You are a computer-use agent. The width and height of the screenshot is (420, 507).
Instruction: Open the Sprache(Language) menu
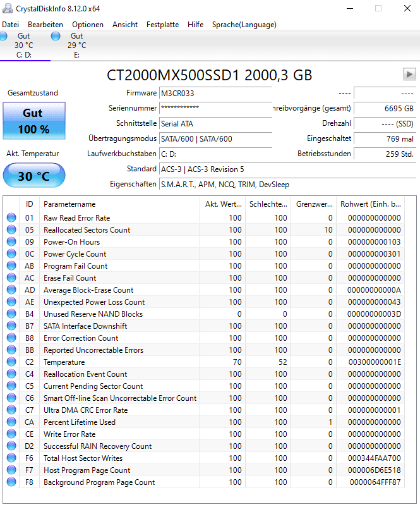[244, 25]
